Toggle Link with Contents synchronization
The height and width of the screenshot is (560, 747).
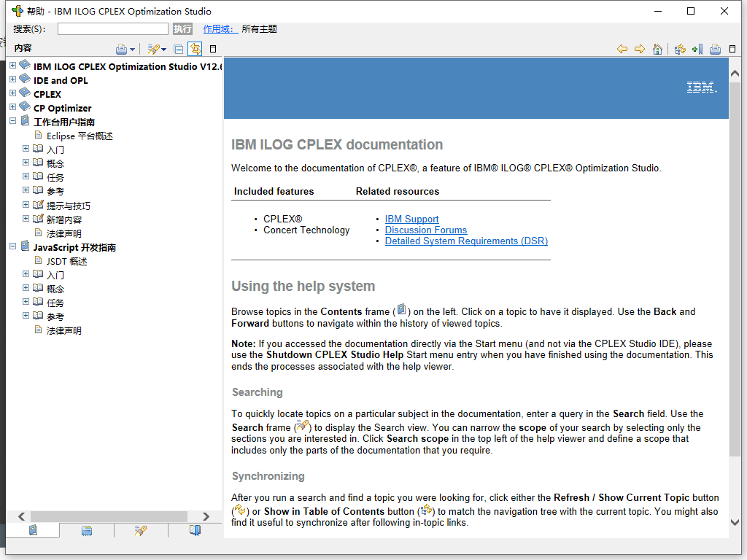click(x=195, y=48)
